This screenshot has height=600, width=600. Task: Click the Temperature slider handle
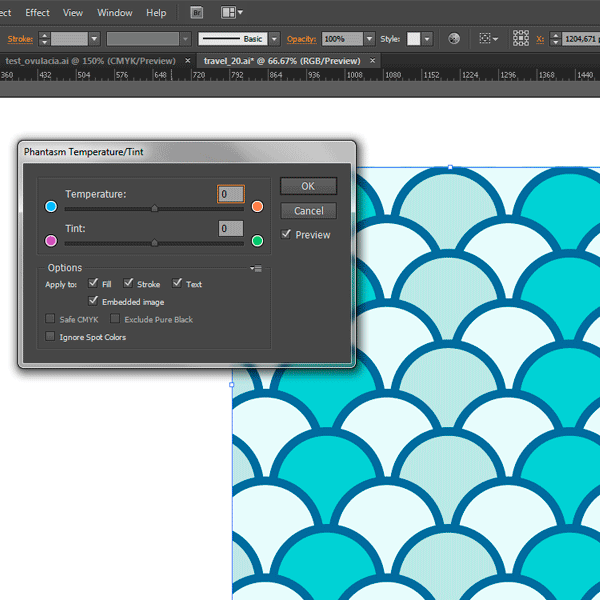click(155, 208)
